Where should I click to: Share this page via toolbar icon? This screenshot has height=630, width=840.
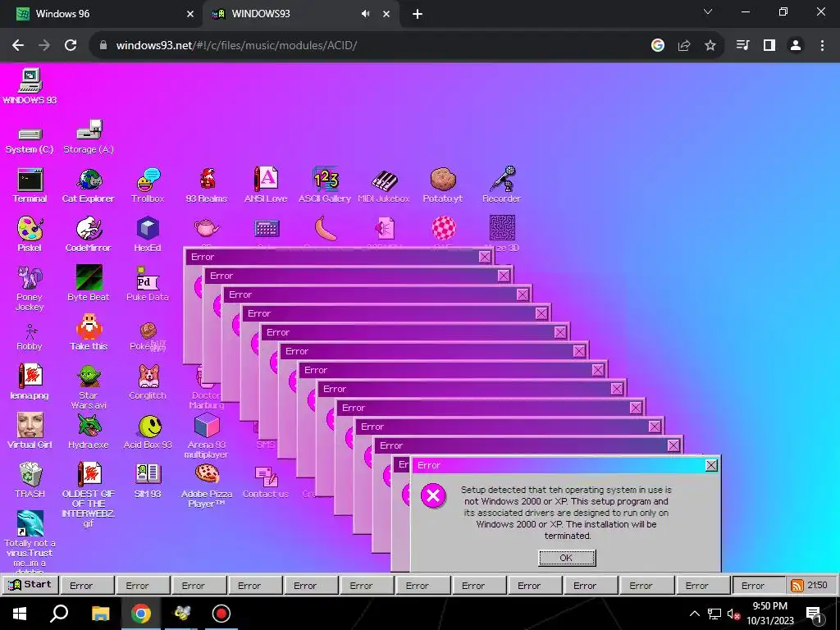click(684, 46)
